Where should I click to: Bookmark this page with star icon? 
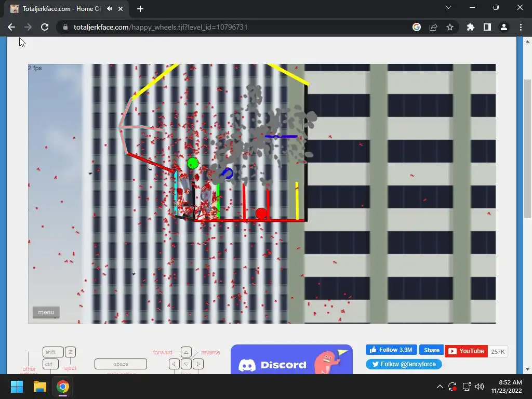[x=450, y=27]
